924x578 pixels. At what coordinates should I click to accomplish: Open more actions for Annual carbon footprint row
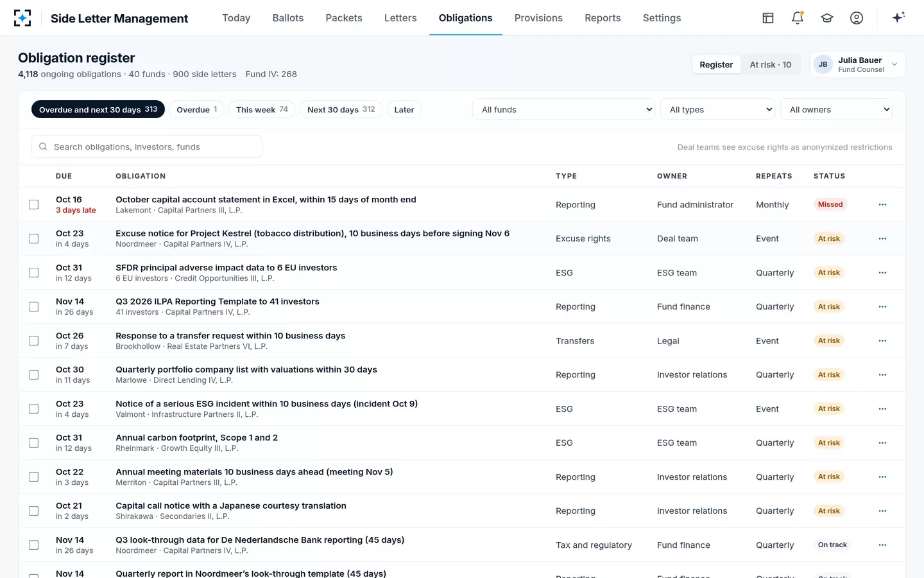[x=882, y=442]
